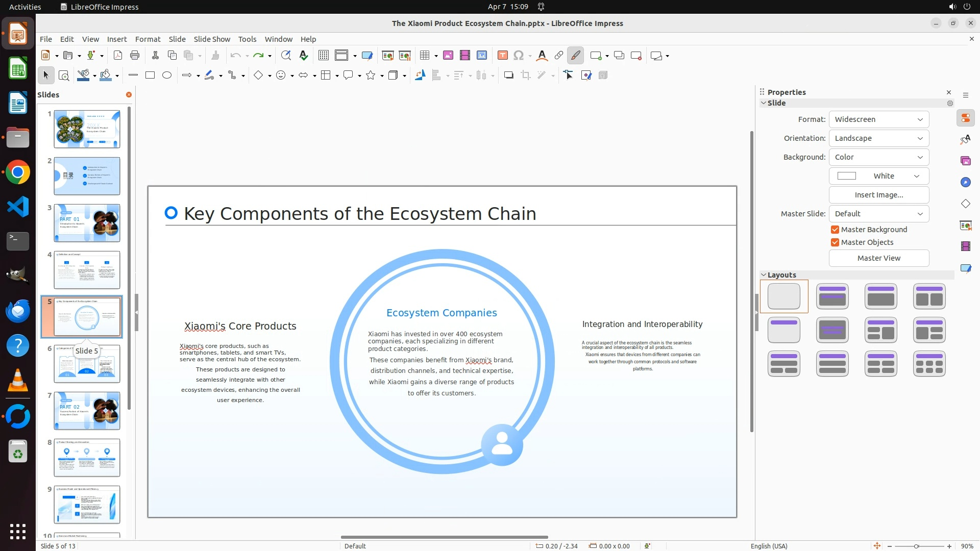980x551 pixels.
Task: Open the White background color swatch
Action: point(878,176)
